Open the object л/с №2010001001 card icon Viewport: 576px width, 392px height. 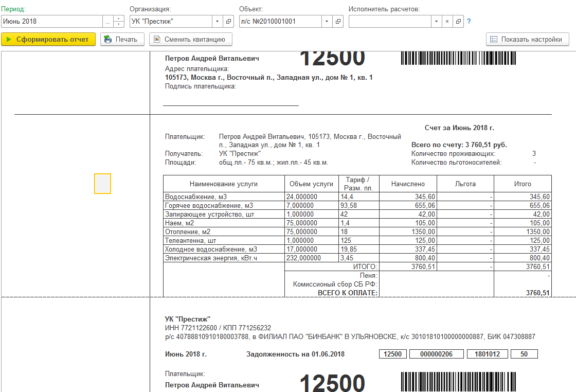pos(338,21)
